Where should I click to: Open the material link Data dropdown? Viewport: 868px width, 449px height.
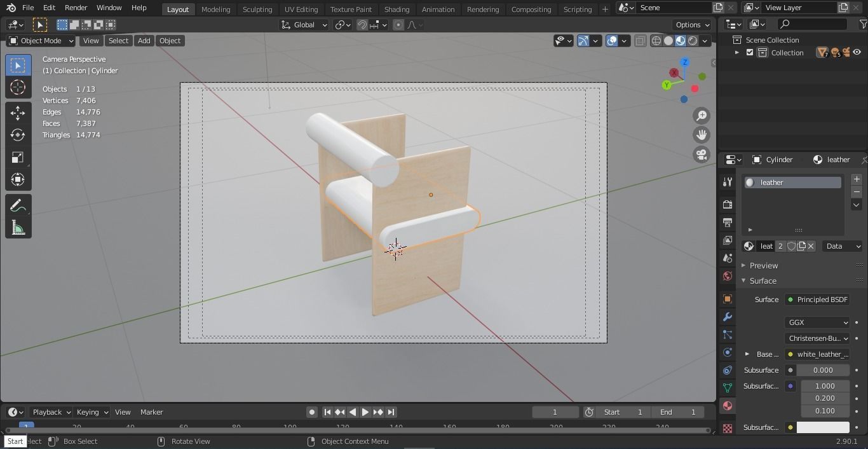tap(843, 246)
